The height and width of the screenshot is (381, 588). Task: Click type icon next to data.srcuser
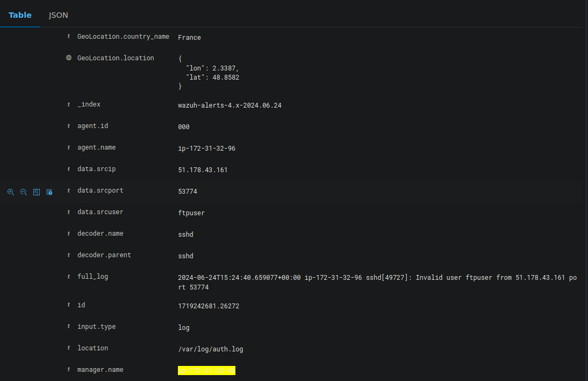pos(69,212)
